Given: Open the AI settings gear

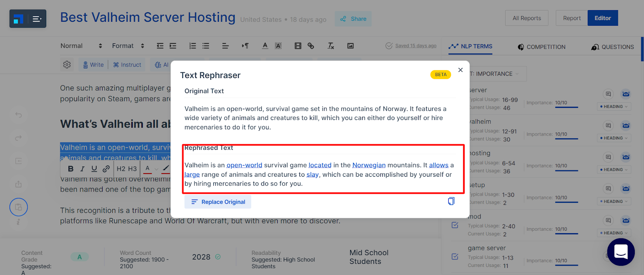Looking at the screenshot, I should (67, 64).
